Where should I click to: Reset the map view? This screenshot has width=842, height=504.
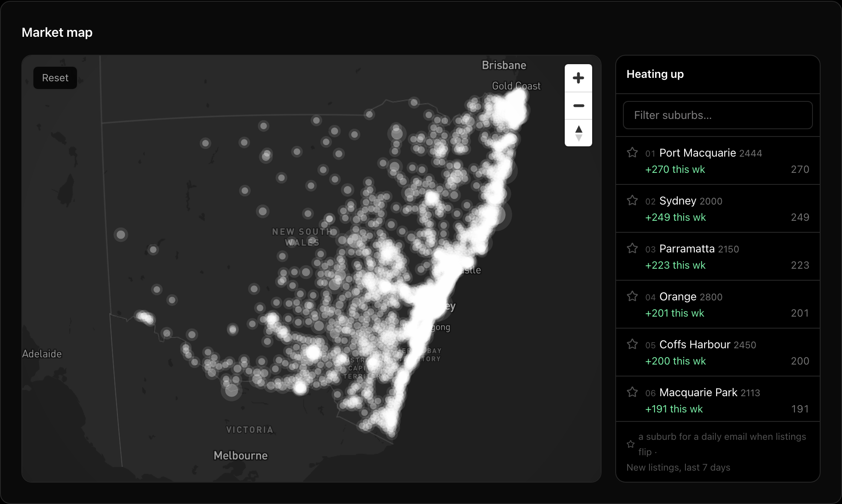[x=55, y=78]
